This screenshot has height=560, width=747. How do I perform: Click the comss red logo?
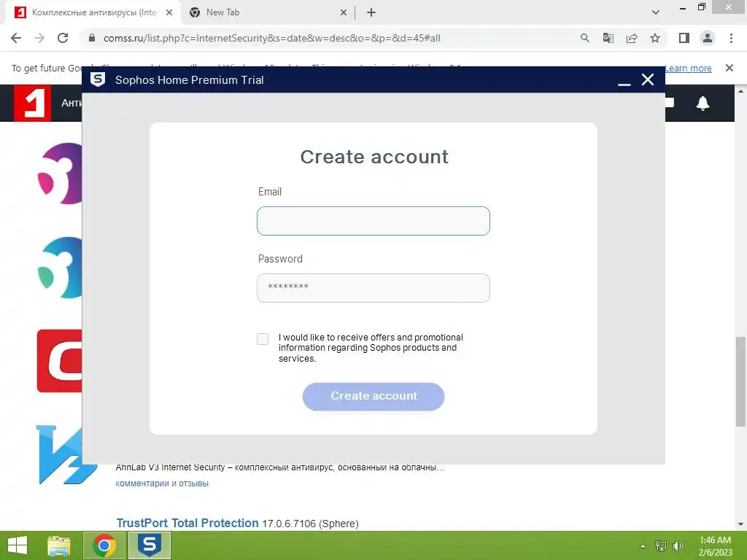(x=32, y=103)
